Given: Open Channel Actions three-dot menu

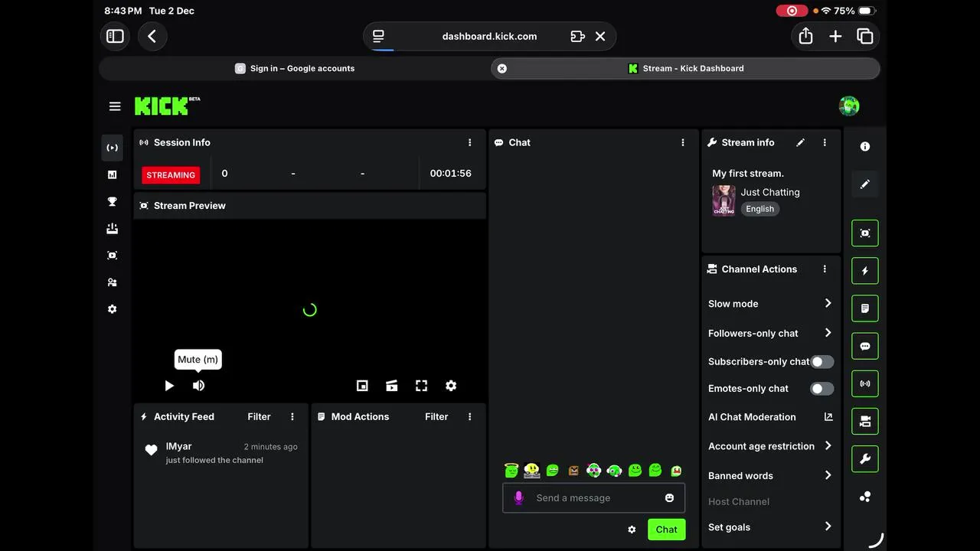Looking at the screenshot, I should (x=825, y=269).
